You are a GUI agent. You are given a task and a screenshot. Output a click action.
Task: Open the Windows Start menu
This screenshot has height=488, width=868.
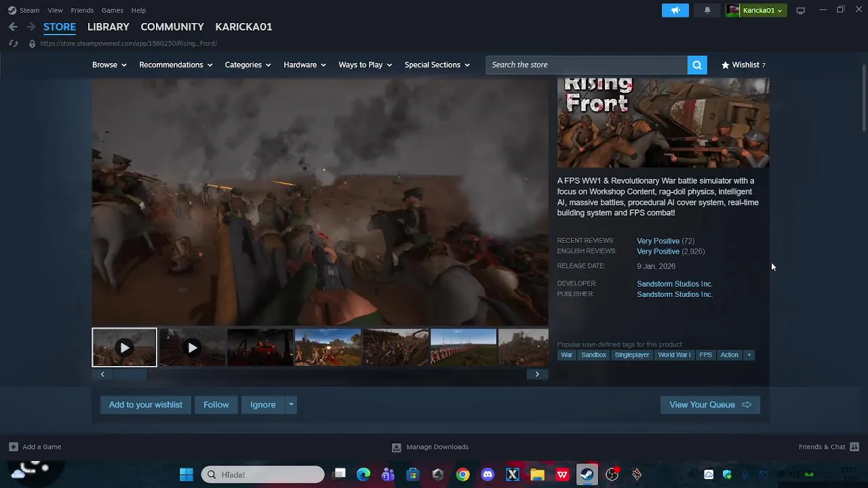pyautogui.click(x=186, y=474)
